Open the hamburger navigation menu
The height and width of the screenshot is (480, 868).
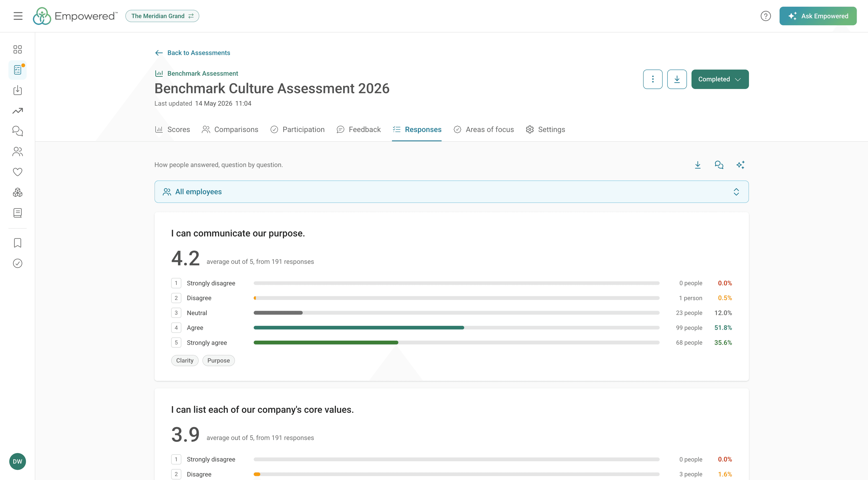pyautogui.click(x=18, y=16)
